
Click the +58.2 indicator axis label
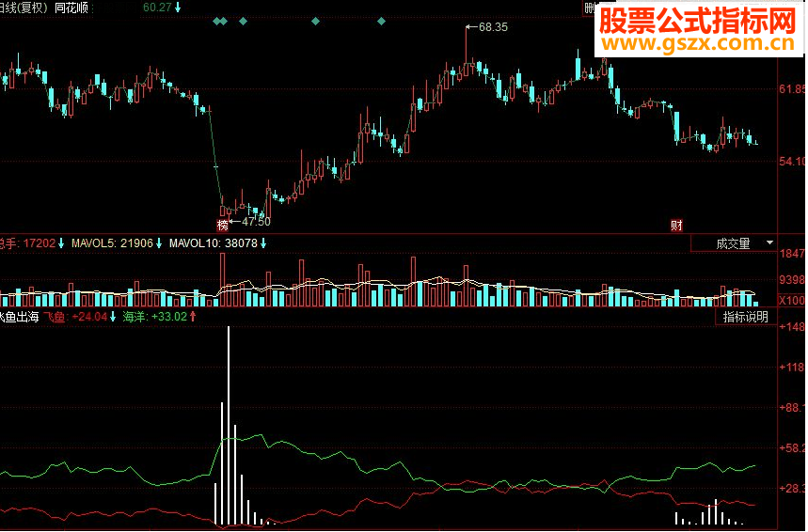point(792,448)
